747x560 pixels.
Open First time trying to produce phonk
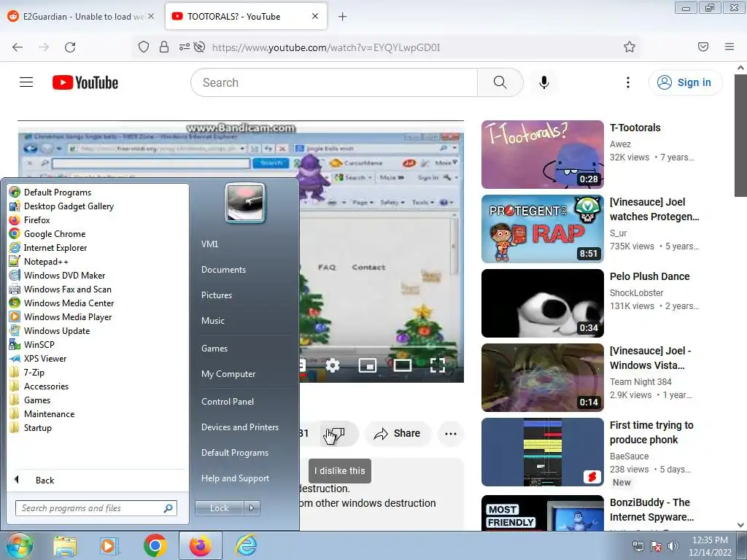tap(651, 432)
